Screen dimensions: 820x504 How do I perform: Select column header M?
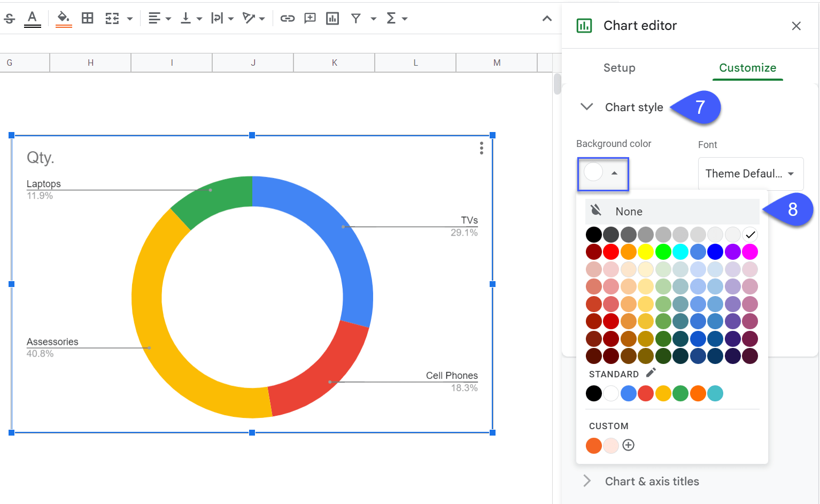coord(497,63)
